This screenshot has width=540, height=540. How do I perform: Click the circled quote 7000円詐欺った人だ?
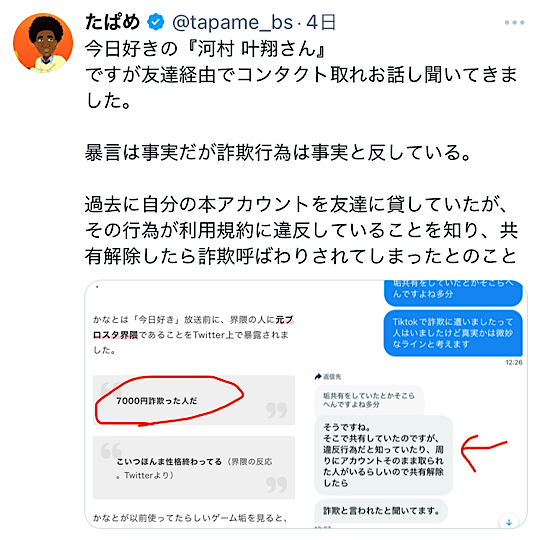(157, 401)
